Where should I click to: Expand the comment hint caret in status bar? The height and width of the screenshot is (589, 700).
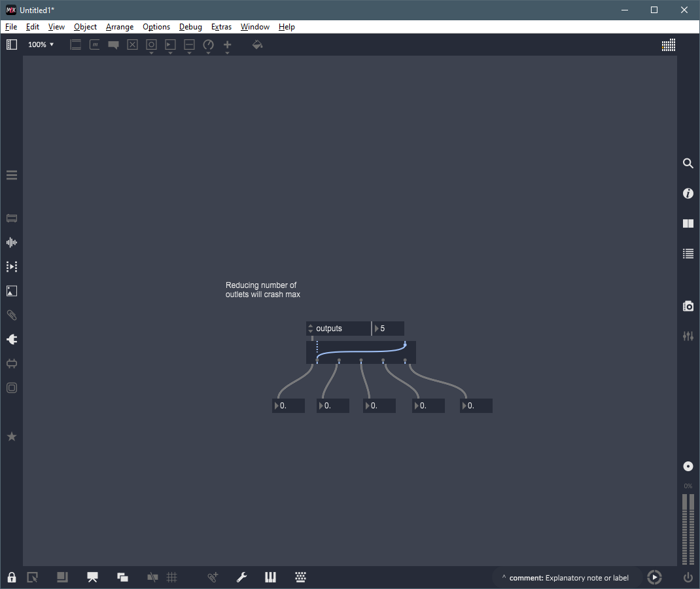click(504, 578)
